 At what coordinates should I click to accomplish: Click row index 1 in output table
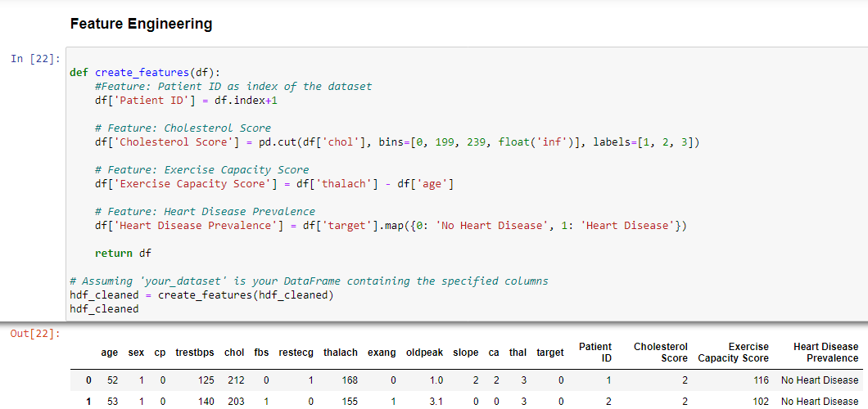coord(88,402)
